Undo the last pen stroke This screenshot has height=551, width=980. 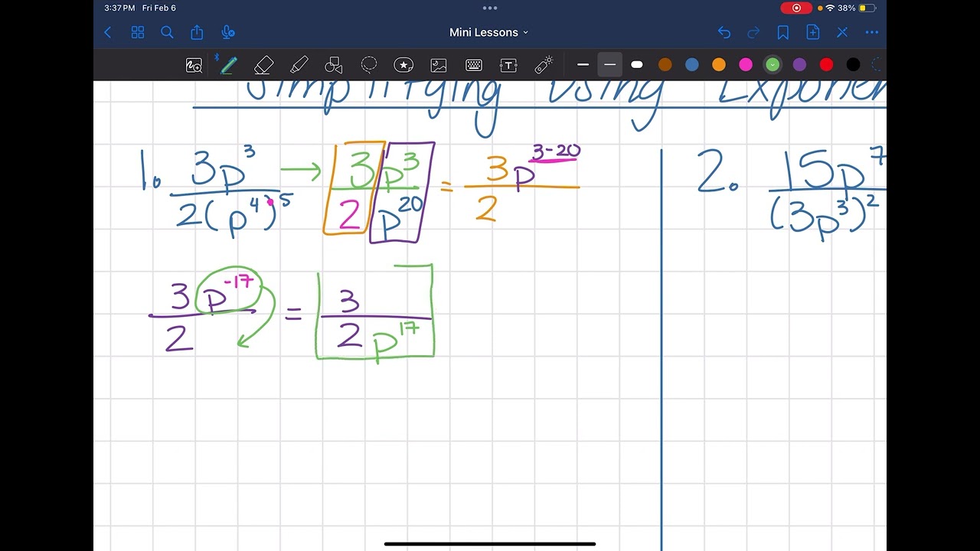point(724,32)
